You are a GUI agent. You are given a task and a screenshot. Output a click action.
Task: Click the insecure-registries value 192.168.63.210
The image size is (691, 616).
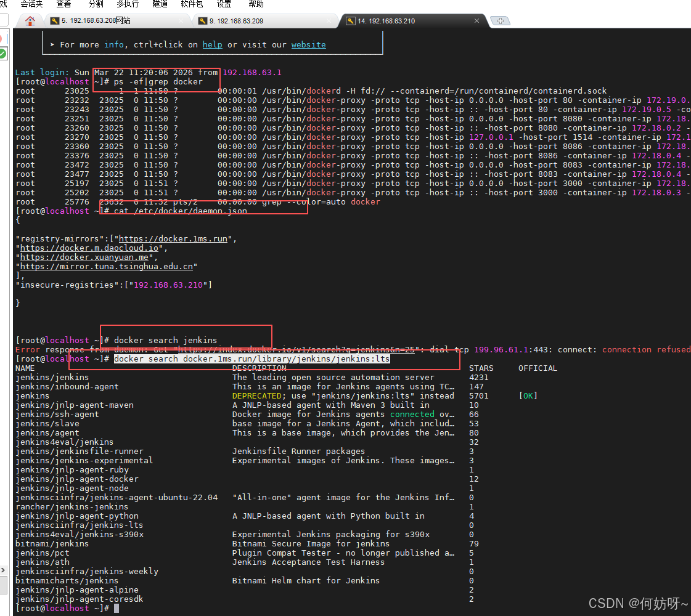tap(168, 285)
